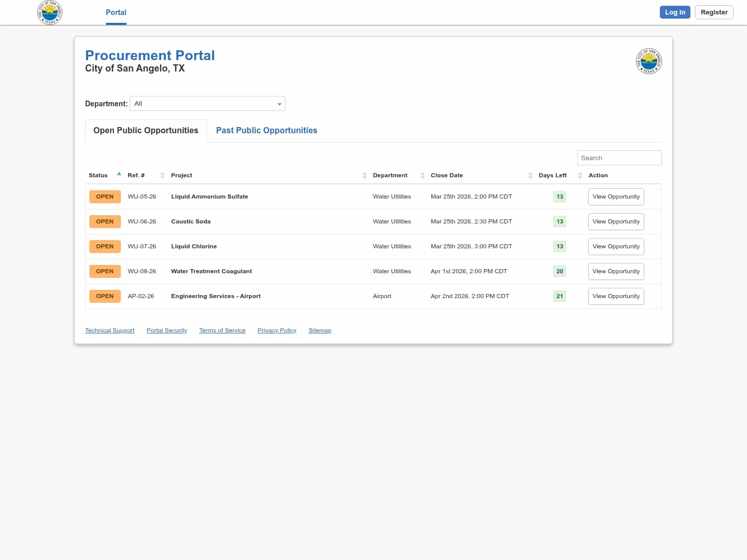
Task: Sort by the Ref. # column sort arrows
Action: point(162,176)
